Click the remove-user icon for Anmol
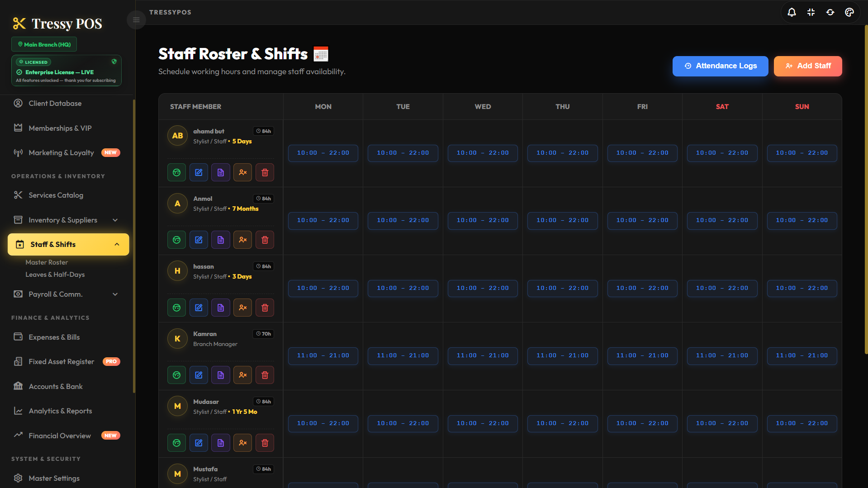 tap(243, 240)
